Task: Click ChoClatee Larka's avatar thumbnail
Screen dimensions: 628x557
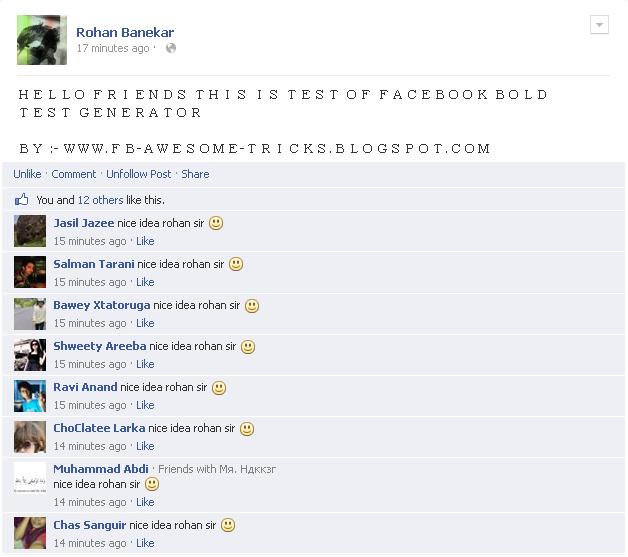Action: [30, 437]
